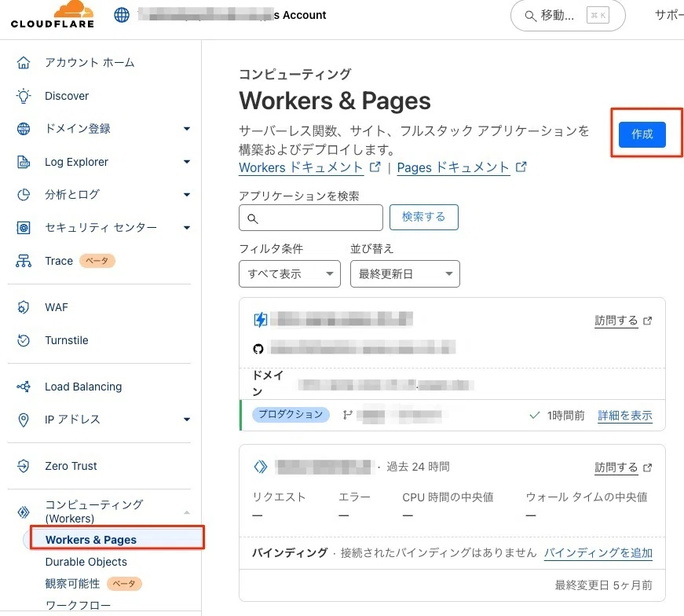Click the WAF shield icon
684x616 pixels.
24,307
